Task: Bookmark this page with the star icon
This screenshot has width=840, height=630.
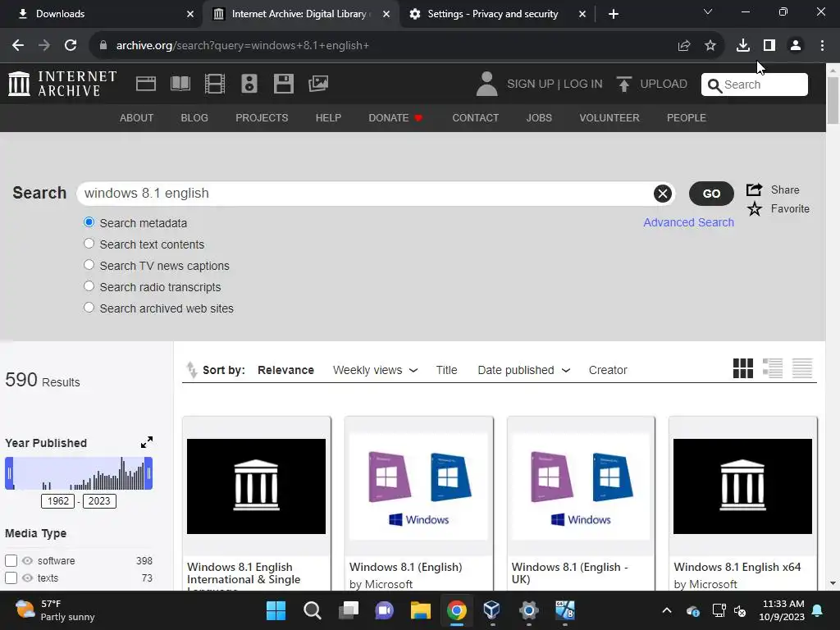Action: 710,46
